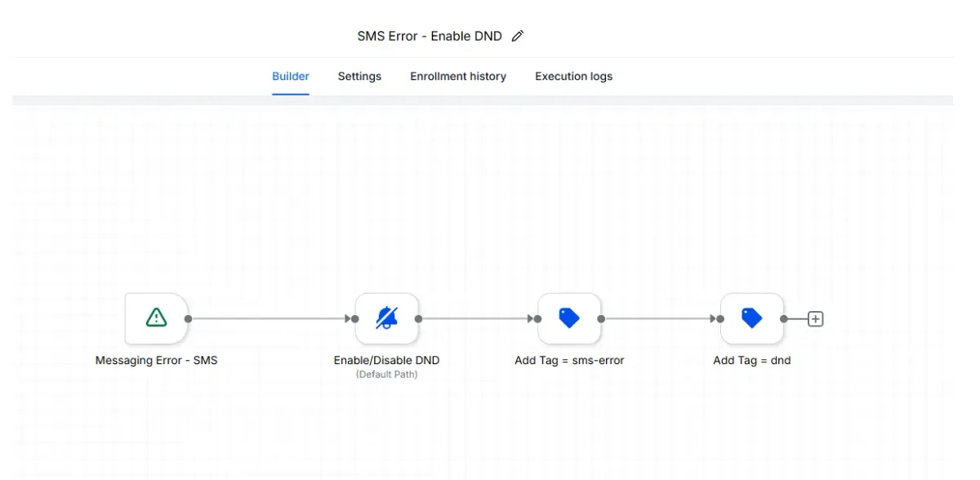Switch to the Builder tab
This screenshot has height=480, width=980.
tap(291, 76)
